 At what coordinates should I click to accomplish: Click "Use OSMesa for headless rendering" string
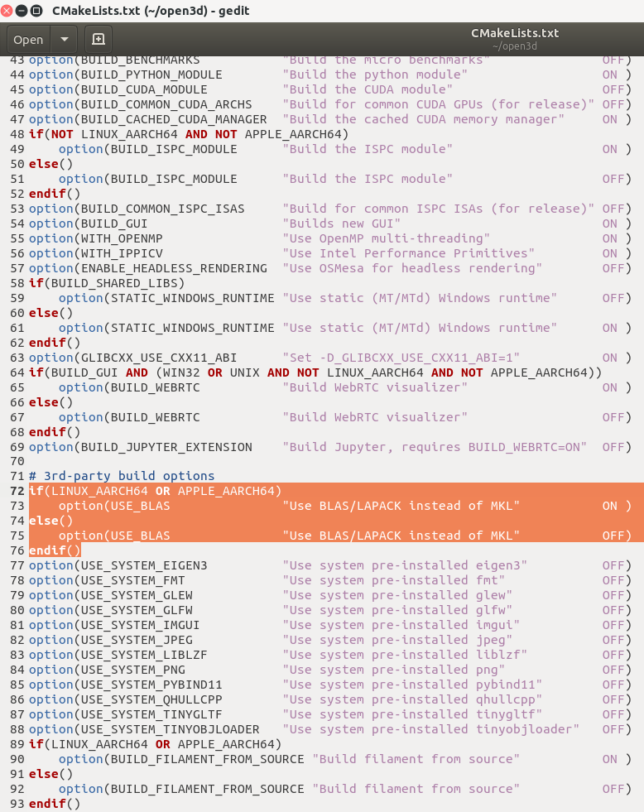click(412, 269)
